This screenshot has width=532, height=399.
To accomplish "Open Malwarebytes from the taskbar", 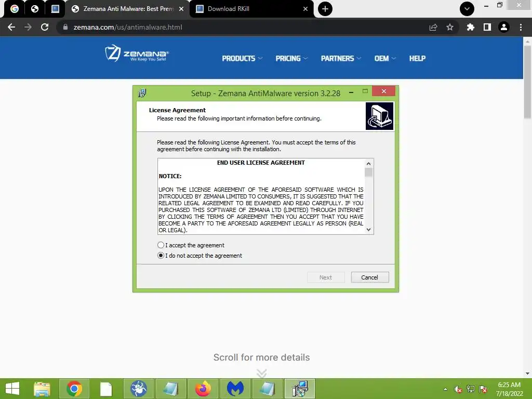I will 235,389.
